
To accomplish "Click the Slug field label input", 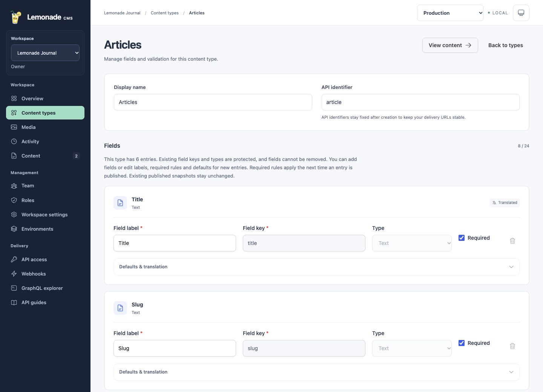I will 175,348.
